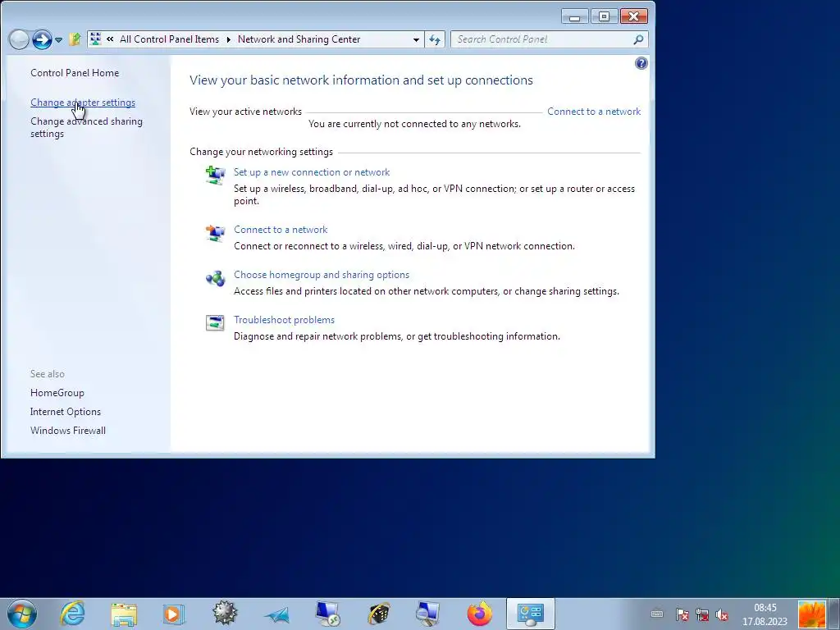Open the recent pages dropdown arrow
840x630 pixels.
58,39
